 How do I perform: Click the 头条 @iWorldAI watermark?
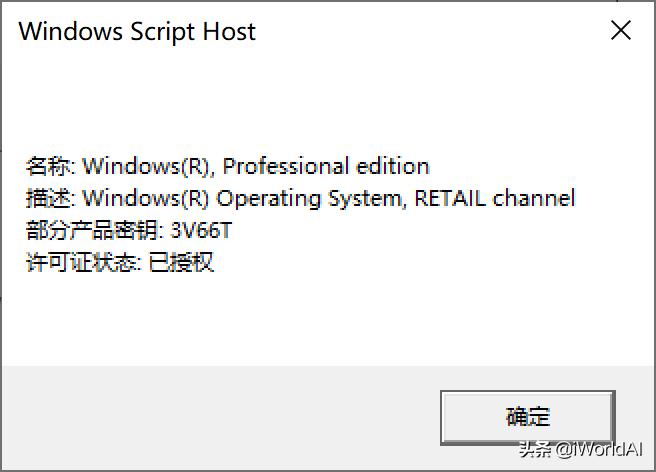[x=581, y=449]
